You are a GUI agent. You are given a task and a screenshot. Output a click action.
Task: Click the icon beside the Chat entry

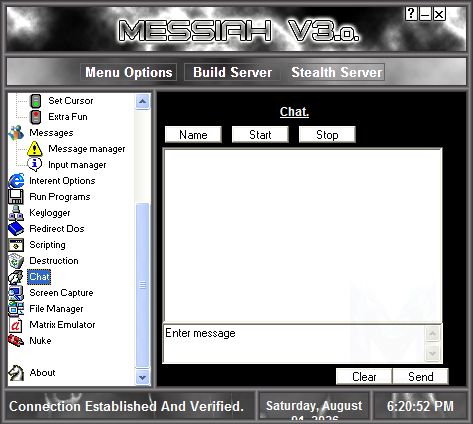(16, 277)
